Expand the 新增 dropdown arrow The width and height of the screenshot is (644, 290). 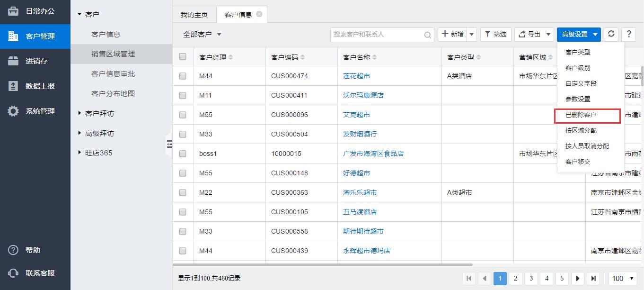pyautogui.click(x=472, y=34)
